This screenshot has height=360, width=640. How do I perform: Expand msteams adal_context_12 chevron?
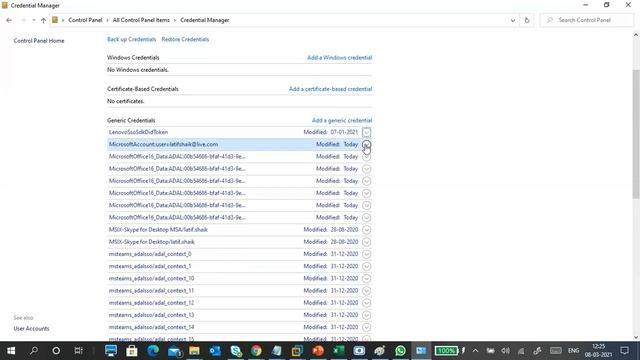point(367,303)
